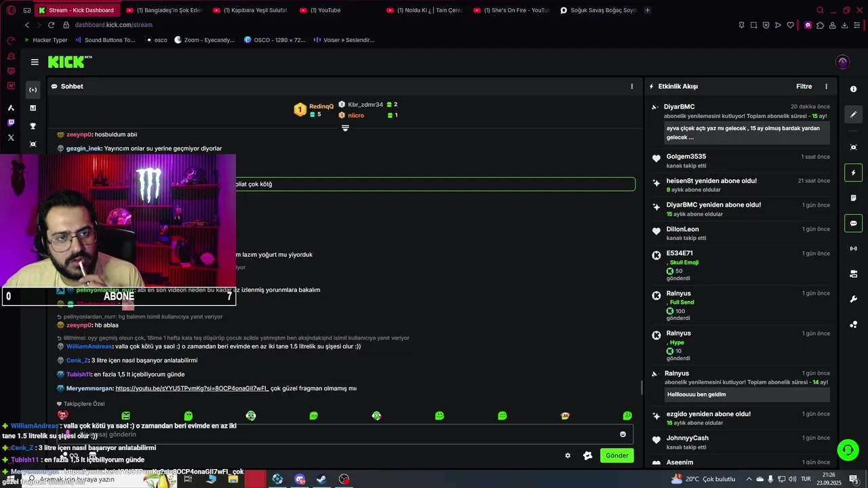This screenshot has width=868, height=488.
Task: Click the address bar URL
Action: click(x=113, y=25)
